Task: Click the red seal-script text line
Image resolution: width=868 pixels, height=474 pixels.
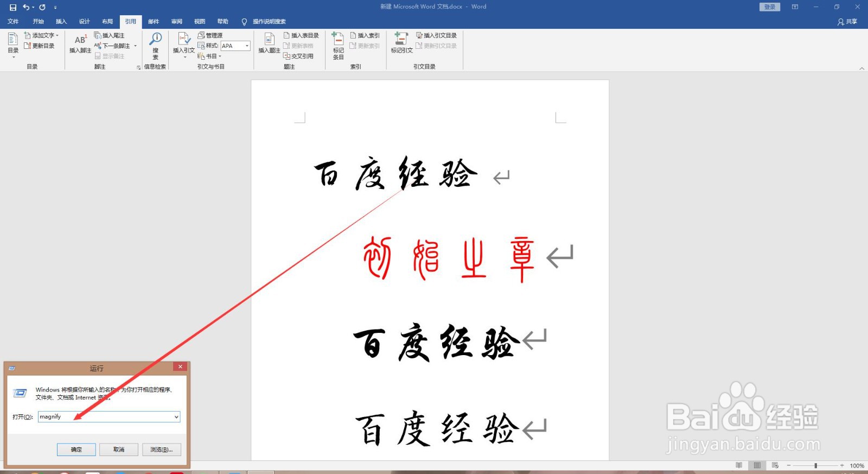Action: pyautogui.click(x=449, y=258)
